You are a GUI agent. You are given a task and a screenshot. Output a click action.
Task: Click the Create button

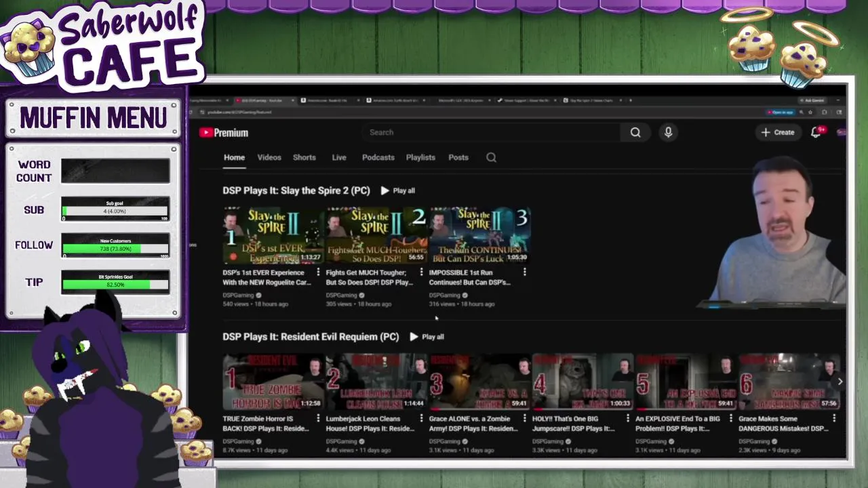(x=777, y=133)
